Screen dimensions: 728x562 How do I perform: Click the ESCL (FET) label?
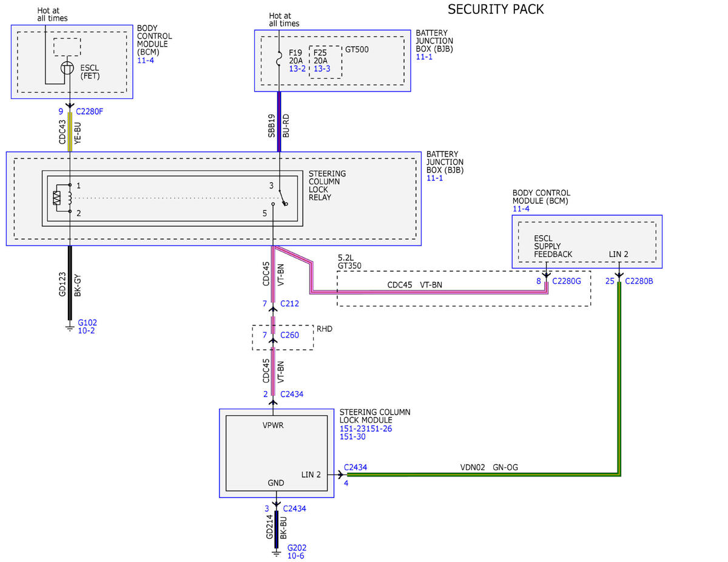click(x=90, y=72)
